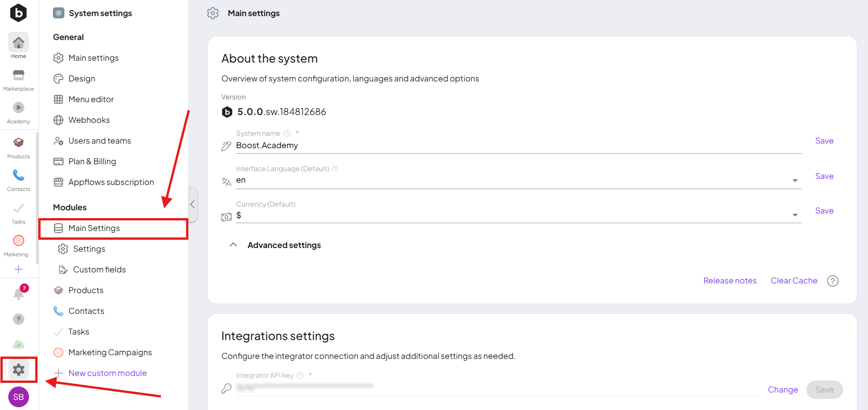868x410 pixels.
Task: Click the help question mark in rail
Action: [x=18, y=319]
